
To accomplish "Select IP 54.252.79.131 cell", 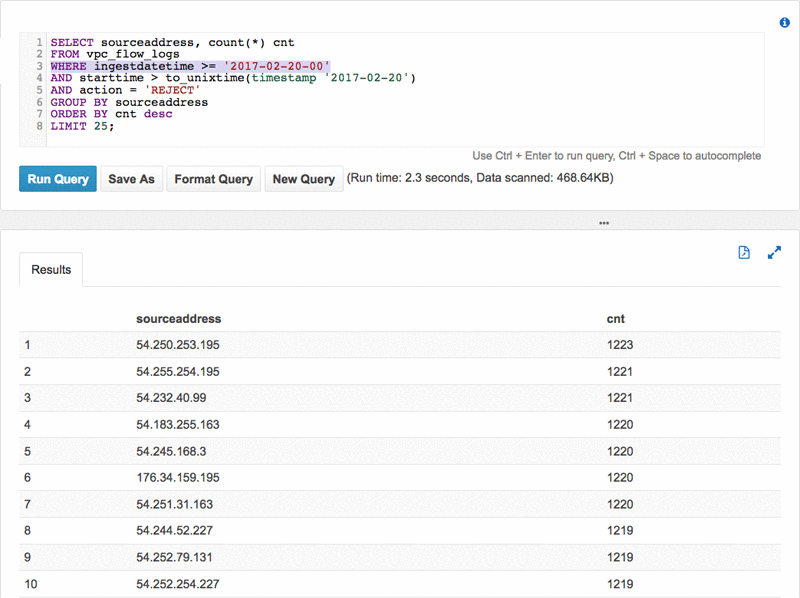I will [174, 557].
